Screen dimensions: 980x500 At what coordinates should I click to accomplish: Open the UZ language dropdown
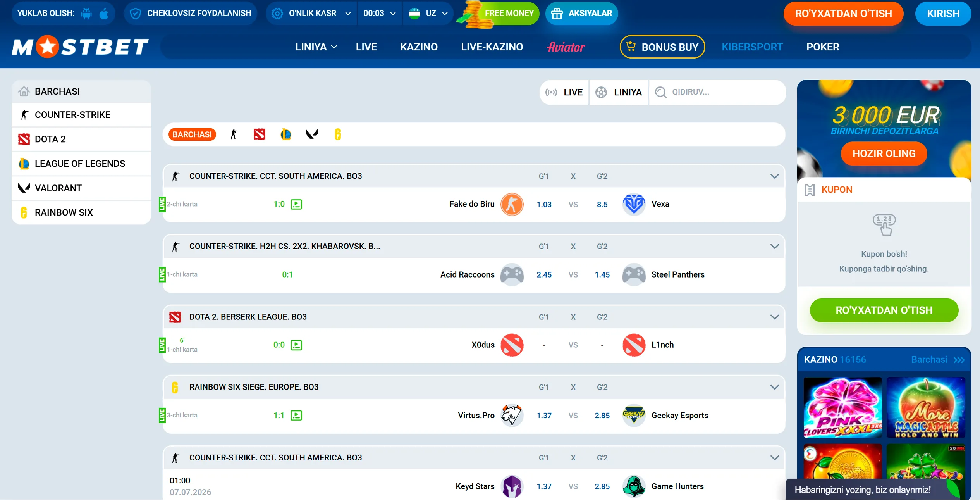[428, 13]
